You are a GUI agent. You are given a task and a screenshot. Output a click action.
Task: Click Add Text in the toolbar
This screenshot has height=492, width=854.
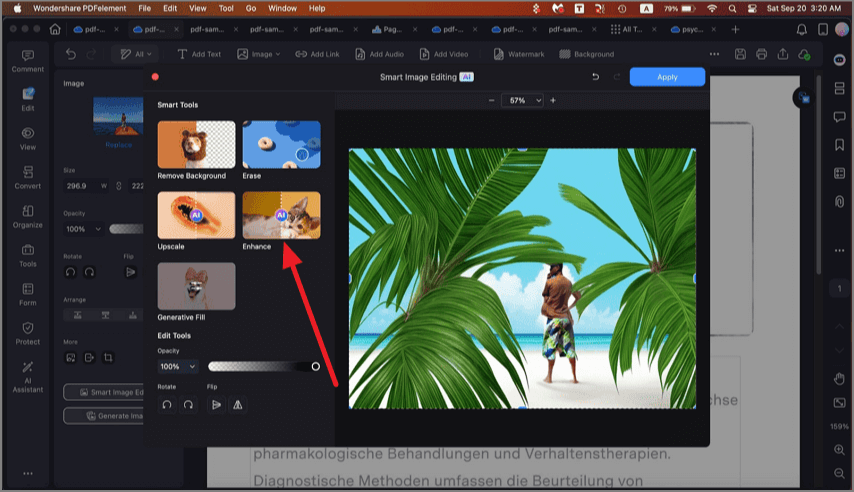tap(199, 54)
